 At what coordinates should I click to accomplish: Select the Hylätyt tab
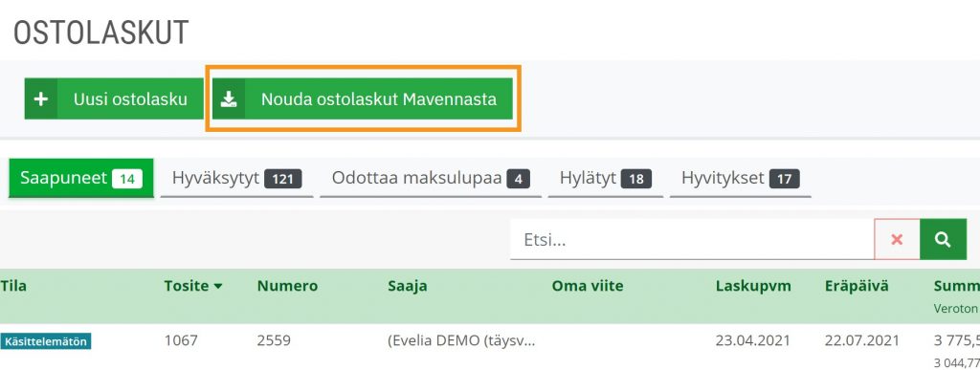605,179
